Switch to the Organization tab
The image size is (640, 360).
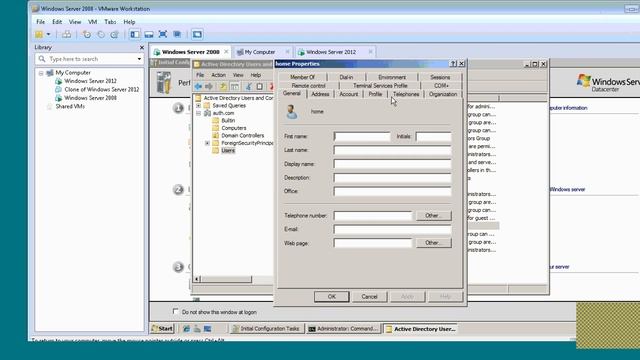click(443, 94)
